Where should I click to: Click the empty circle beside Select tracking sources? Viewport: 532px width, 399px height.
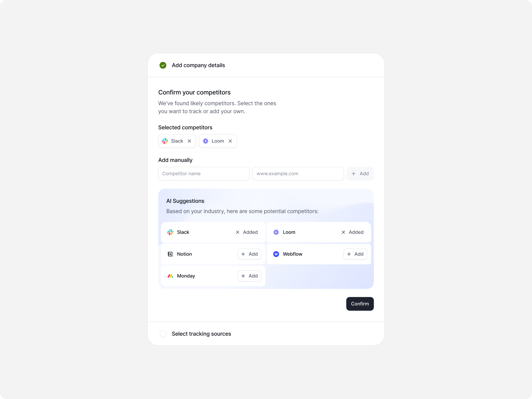coord(163,334)
